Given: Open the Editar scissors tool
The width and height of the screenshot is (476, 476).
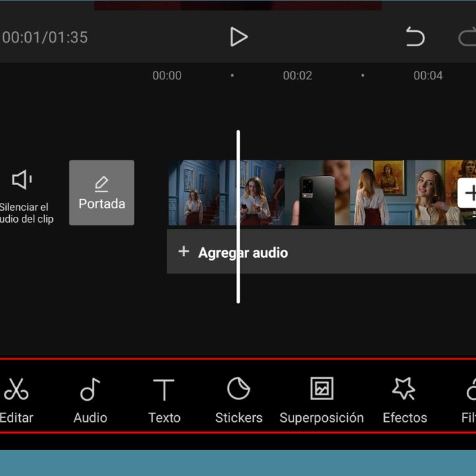Looking at the screenshot, I should pos(17,400).
